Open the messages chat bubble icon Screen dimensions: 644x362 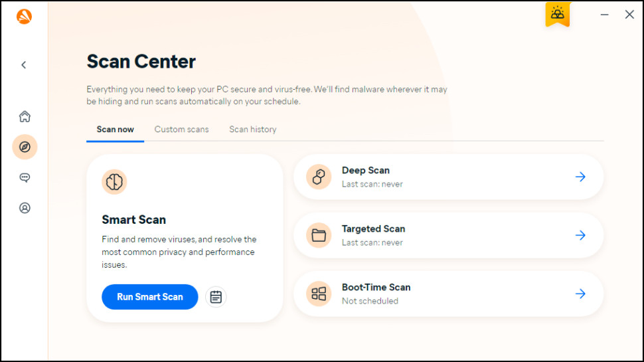[x=25, y=177]
